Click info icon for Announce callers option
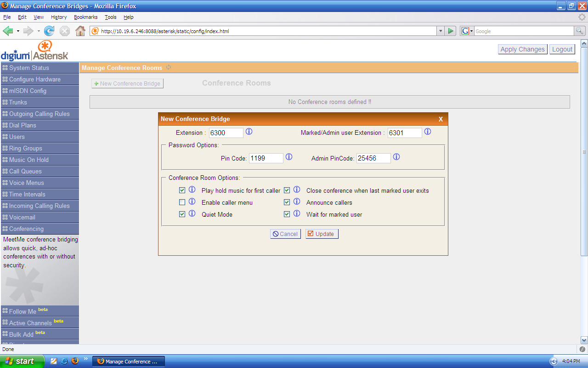This screenshot has height=368, width=588. click(x=297, y=202)
